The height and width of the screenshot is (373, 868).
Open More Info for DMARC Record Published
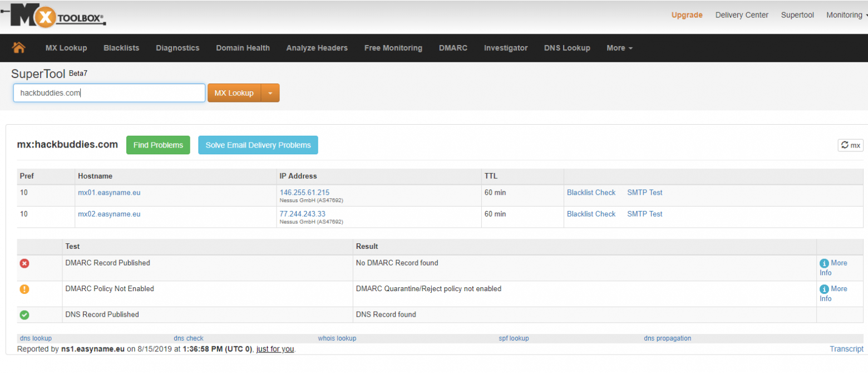pos(834,268)
